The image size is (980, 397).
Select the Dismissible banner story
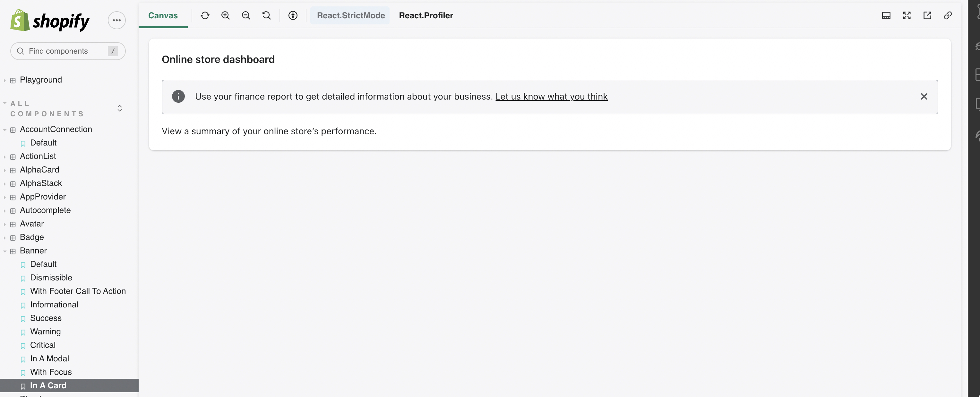pos(51,278)
